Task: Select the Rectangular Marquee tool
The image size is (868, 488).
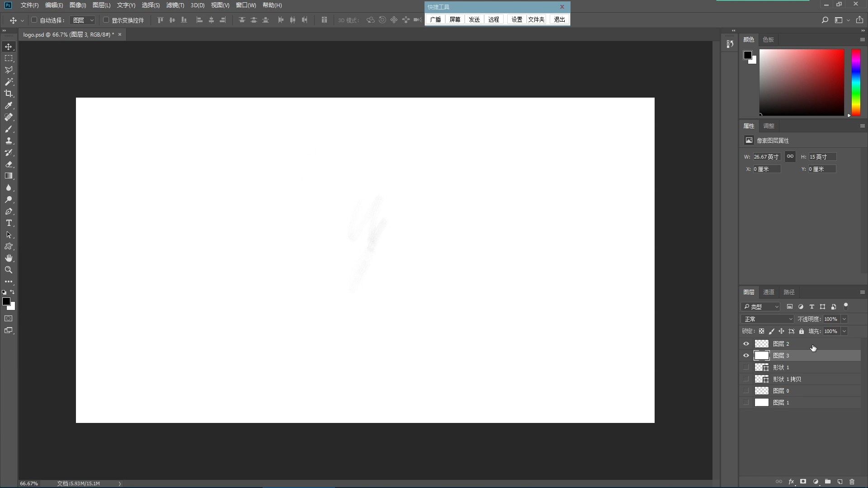Action: (9, 59)
